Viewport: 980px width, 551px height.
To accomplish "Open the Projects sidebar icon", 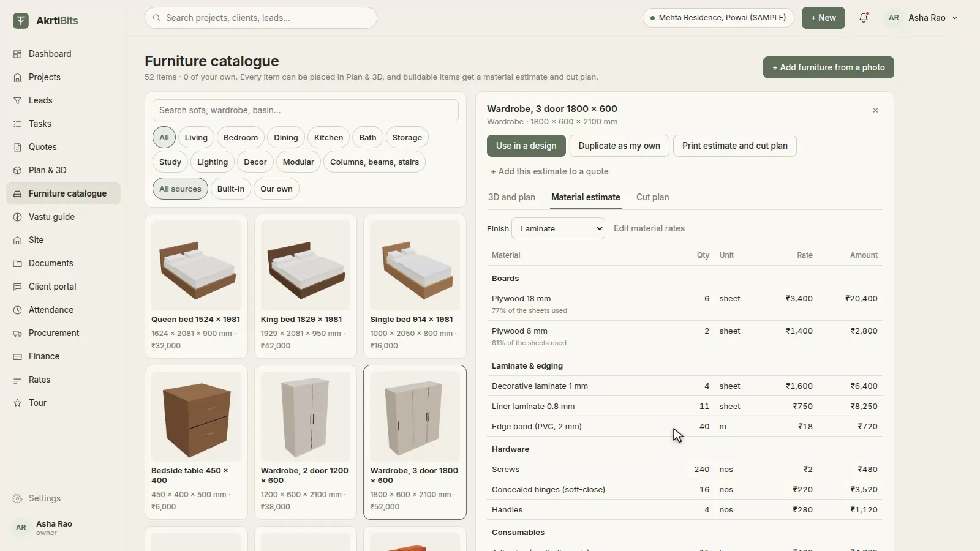I will 17,77.
